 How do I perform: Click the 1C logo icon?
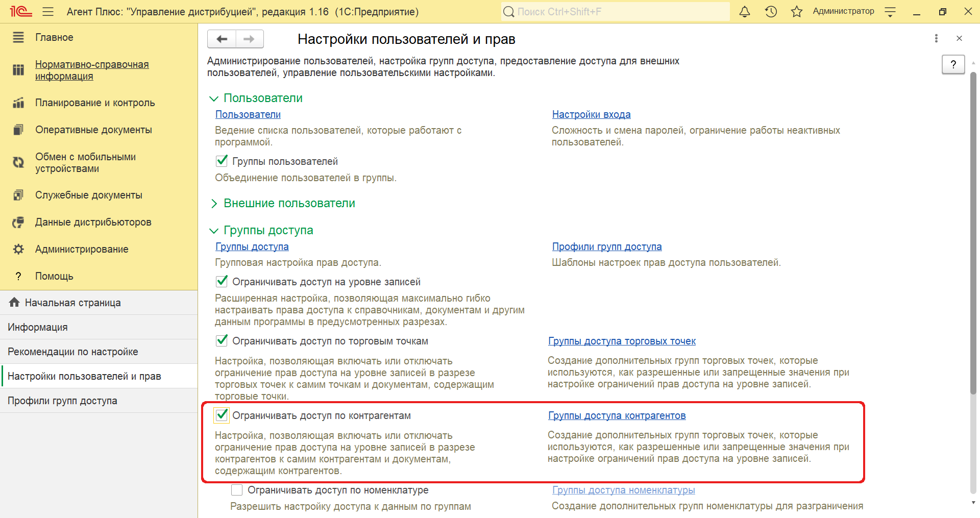coord(21,11)
